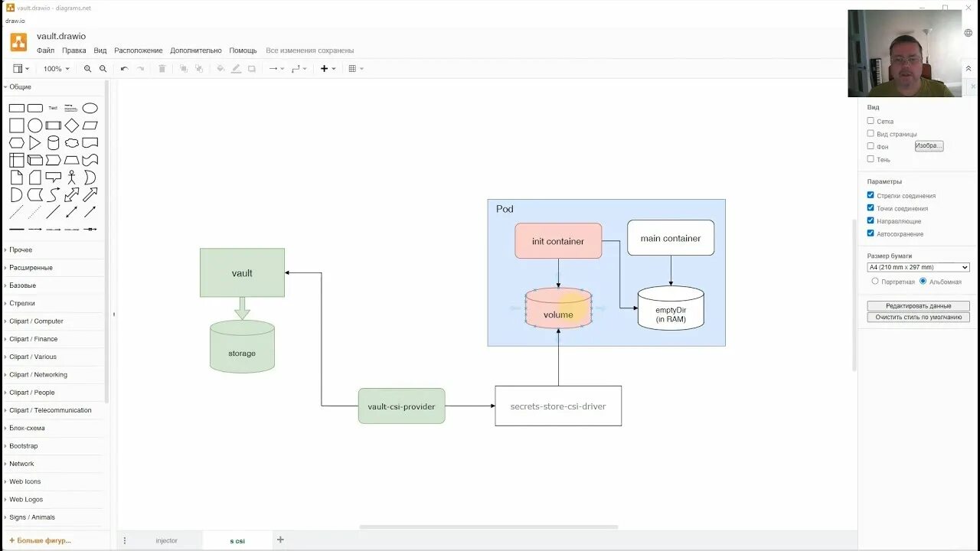Click the fill color bucket icon
Viewport: 980px width, 551px height.
click(220, 69)
